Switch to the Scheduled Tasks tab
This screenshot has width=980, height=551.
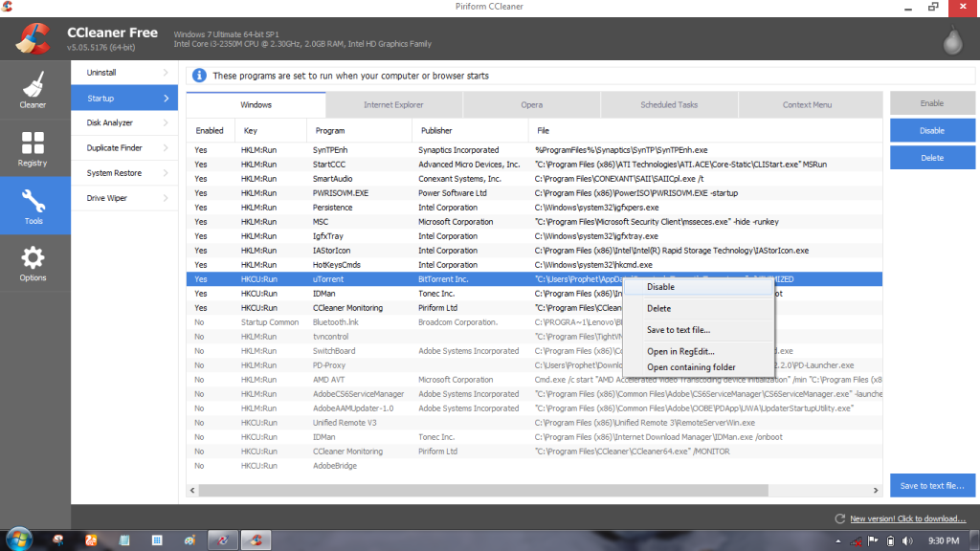click(x=670, y=104)
